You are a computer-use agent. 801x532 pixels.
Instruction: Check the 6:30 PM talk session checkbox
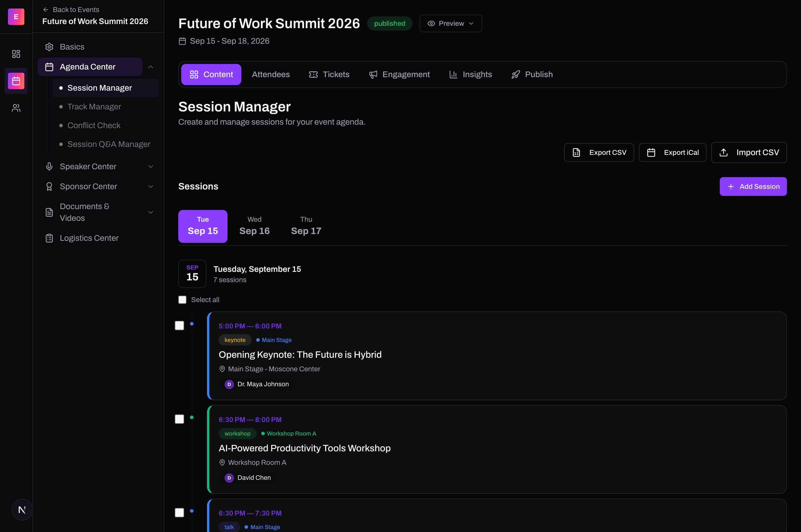pos(179,513)
